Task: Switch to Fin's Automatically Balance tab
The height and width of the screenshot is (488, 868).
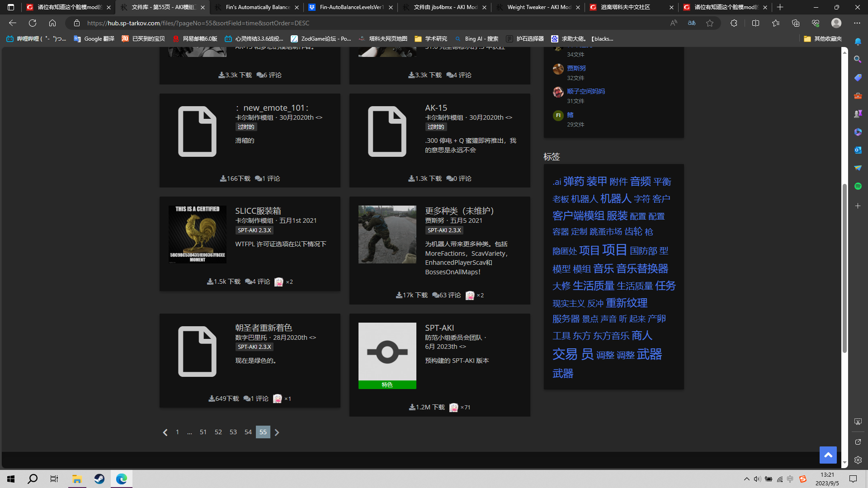Action: (x=257, y=7)
